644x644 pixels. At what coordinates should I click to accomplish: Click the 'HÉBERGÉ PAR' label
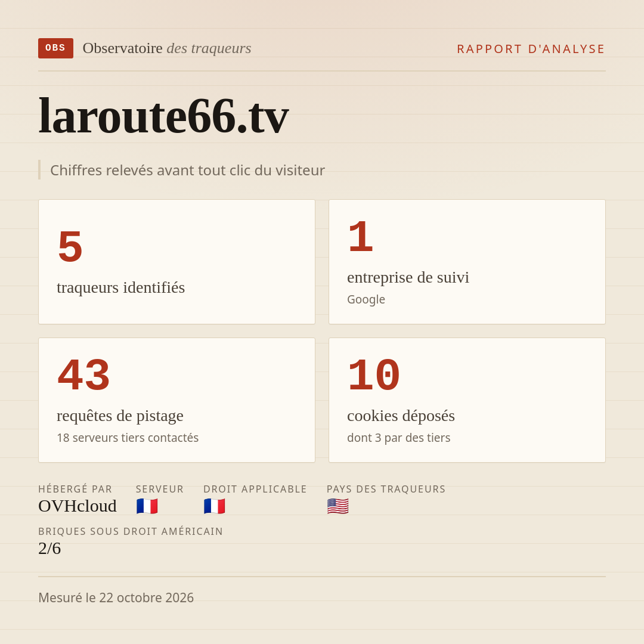[x=75, y=489]
